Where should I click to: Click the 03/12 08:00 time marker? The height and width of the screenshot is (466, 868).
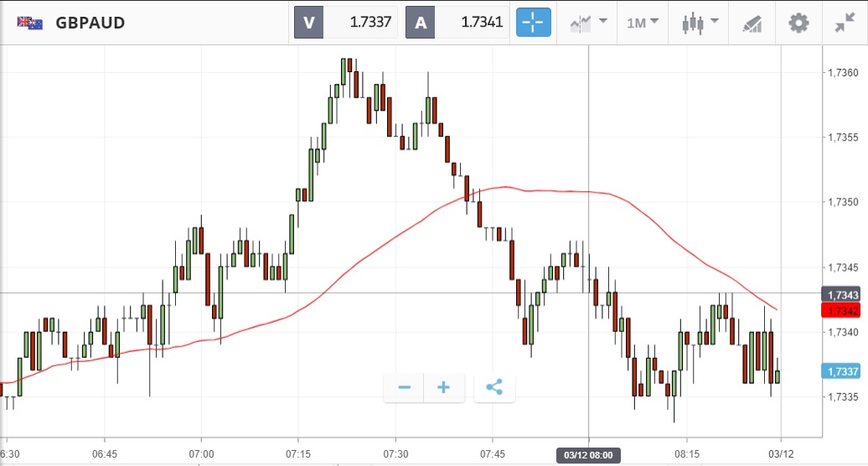pyautogui.click(x=588, y=455)
